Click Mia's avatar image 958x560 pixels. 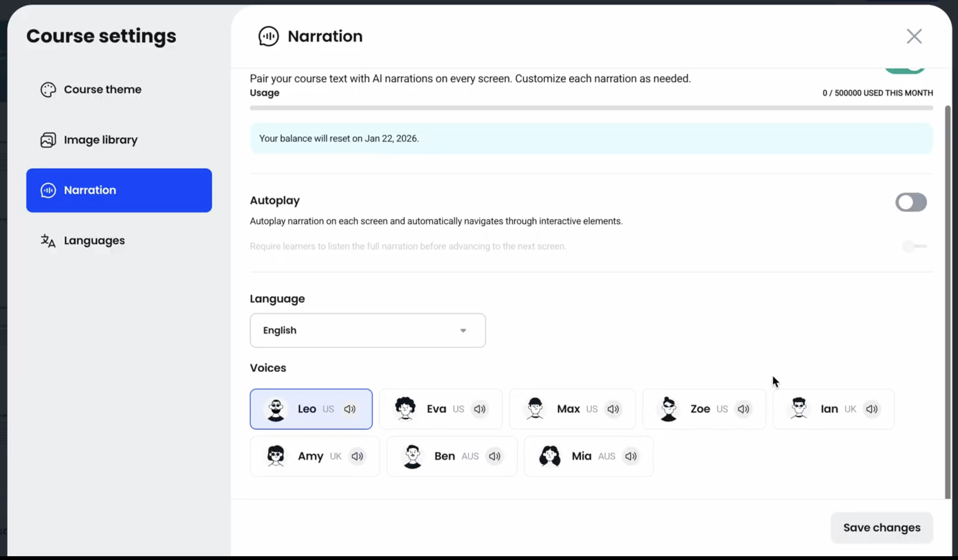[x=550, y=456]
